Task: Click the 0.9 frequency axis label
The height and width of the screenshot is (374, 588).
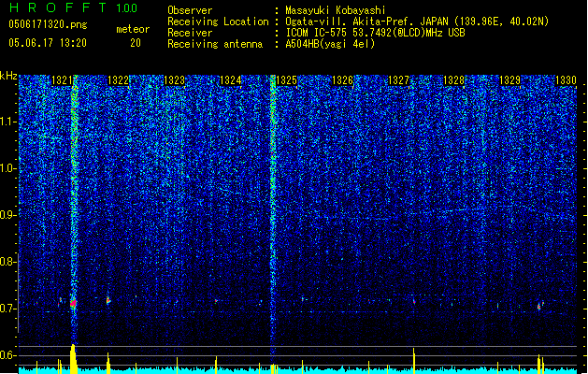Action: pyautogui.click(x=7, y=215)
